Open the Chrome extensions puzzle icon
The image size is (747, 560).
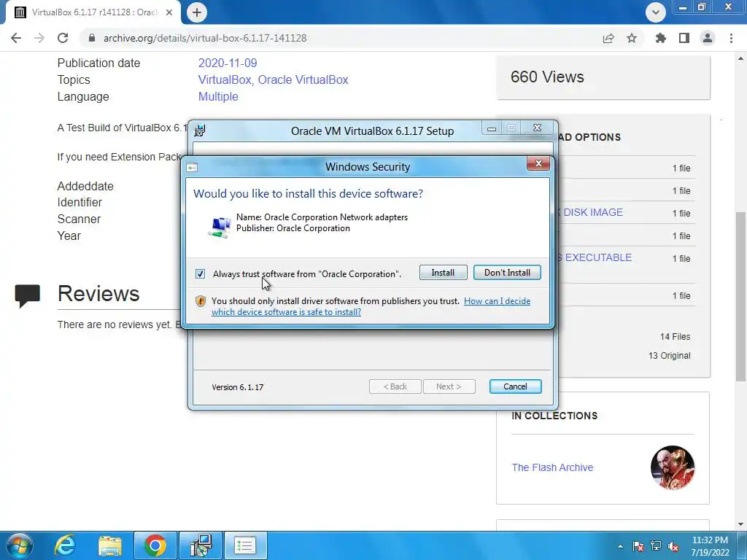(x=661, y=38)
